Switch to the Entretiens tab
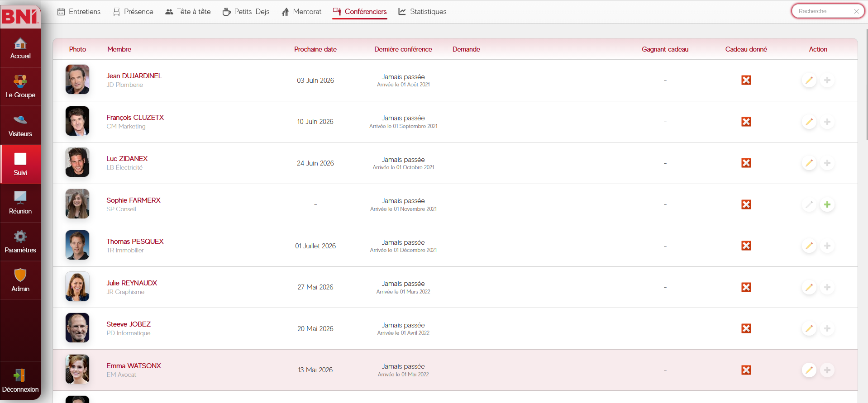Screen dimensions: 868x403 click(x=79, y=12)
